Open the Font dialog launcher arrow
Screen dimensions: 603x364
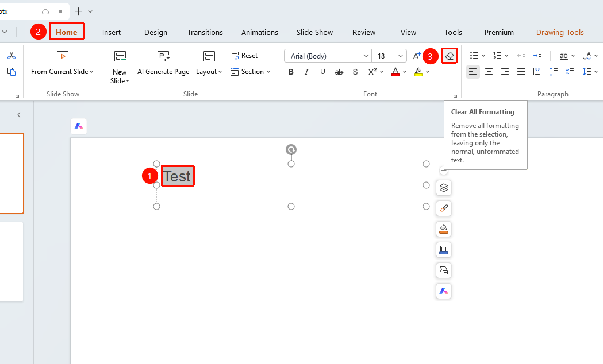coord(455,96)
